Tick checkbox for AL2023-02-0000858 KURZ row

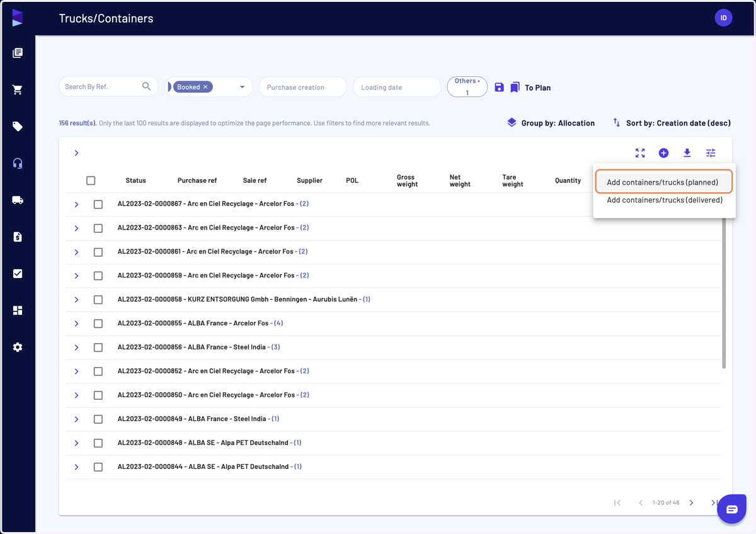(98, 299)
